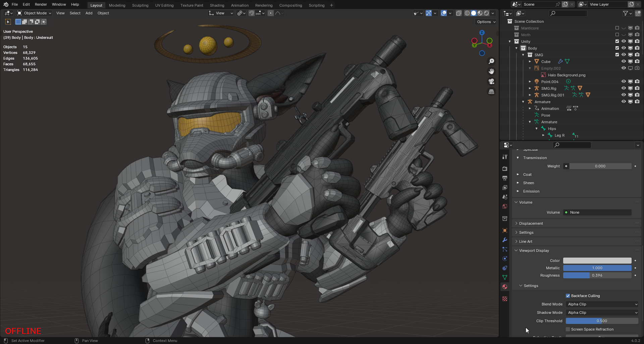Viewport: 644px width, 344px height.
Task: Toggle snapping magnet icon
Action: (x=252, y=13)
